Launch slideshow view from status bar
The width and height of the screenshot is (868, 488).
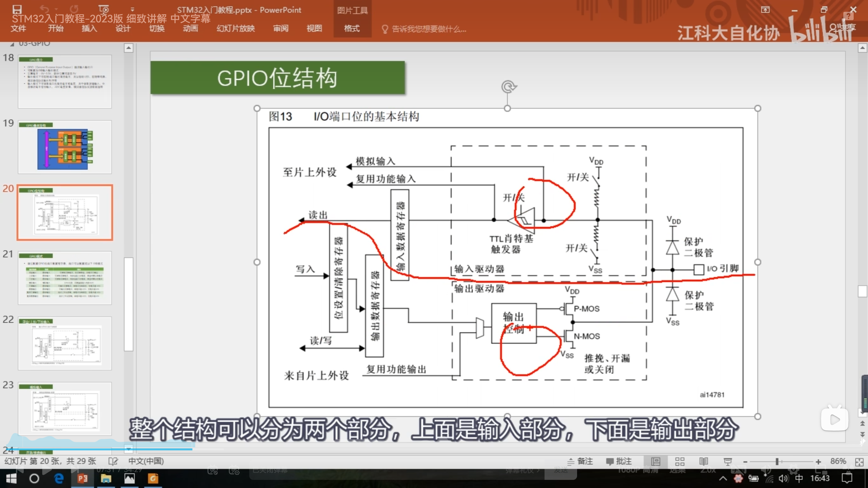728,461
